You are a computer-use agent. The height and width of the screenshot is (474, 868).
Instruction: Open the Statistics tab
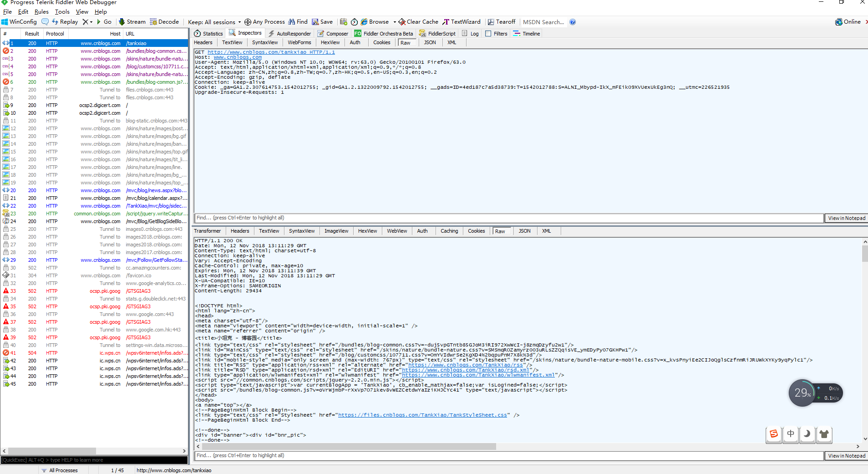pyautogui.click(x=208, y=34)
